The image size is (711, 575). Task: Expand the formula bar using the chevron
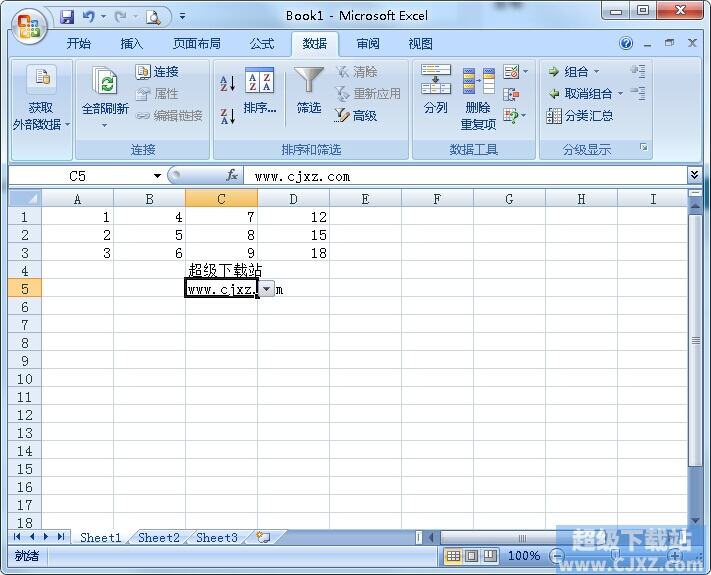[x=695, y=175]
